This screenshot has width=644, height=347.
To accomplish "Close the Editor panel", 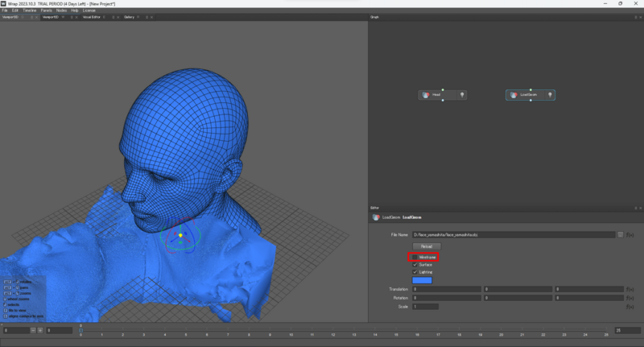I will [x=640, y=209].
